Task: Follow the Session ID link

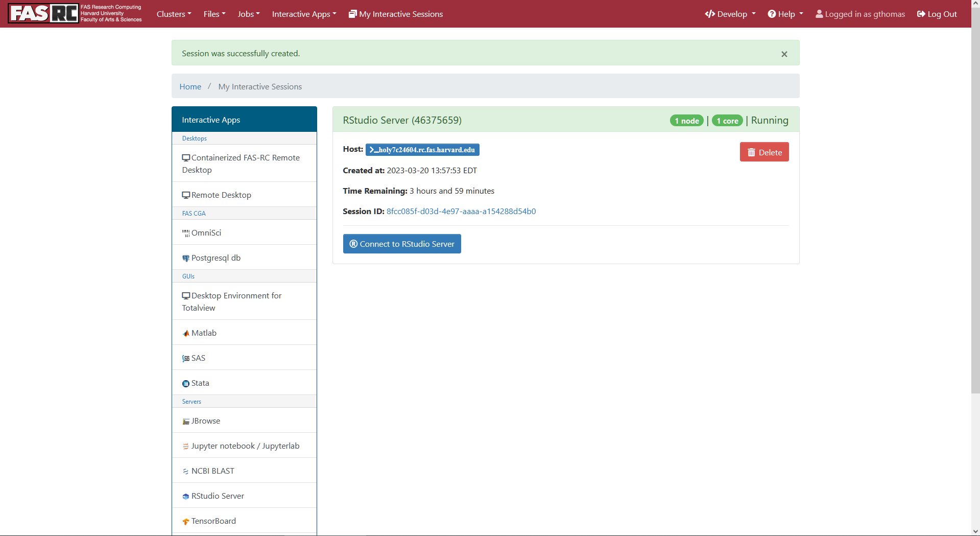Action: point(461,211)
